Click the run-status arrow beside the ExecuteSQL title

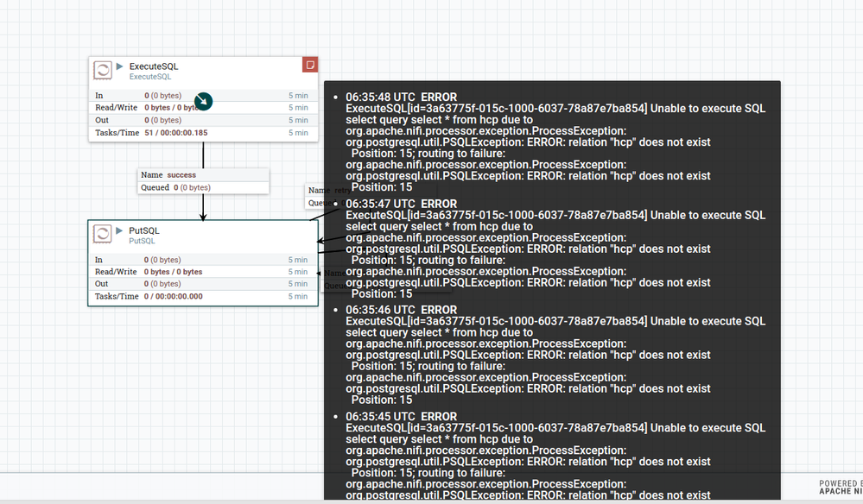coord(120,66)
